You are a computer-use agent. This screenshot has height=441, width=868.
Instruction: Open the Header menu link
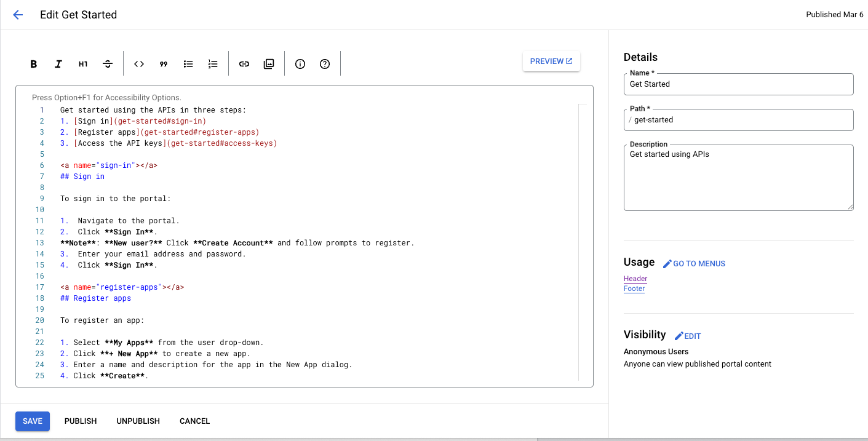635,279
